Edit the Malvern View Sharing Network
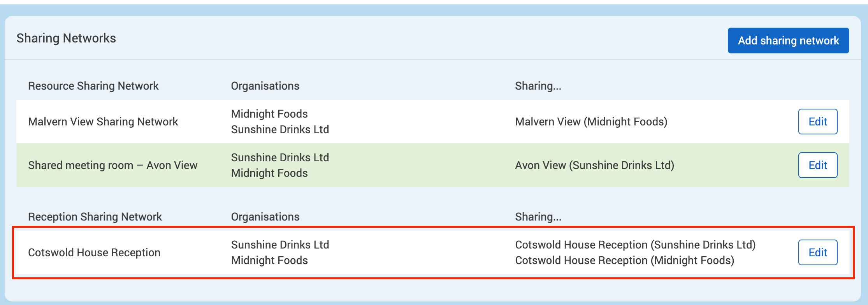This screenshot has width=868, height=305. coord(817,122)
